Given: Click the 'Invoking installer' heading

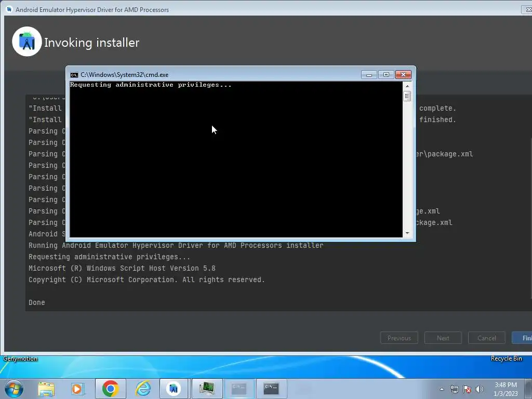Looking at the screenshot, I should pos(91,43).
